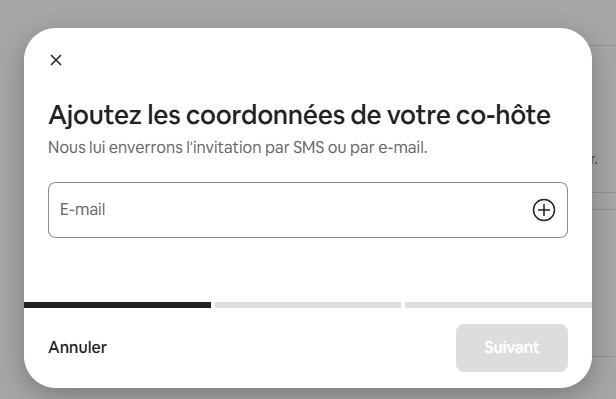The image size is (616, 399).
Task: Focus the E-mail input field
Action: pyautogui.click(x=308, y=210)
